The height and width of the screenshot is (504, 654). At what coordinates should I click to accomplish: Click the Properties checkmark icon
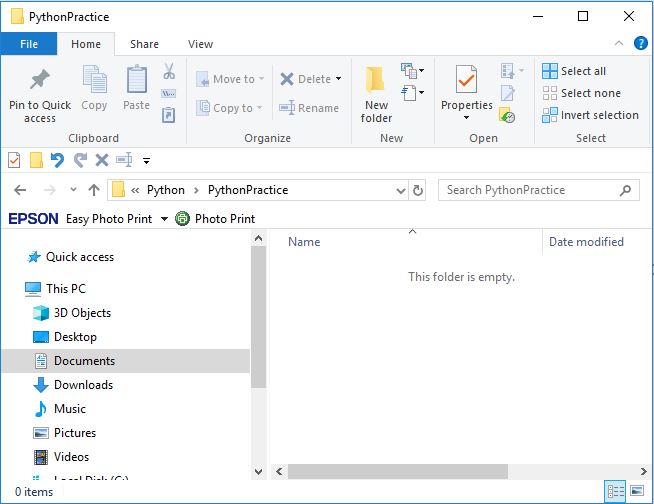click(466, 79)
